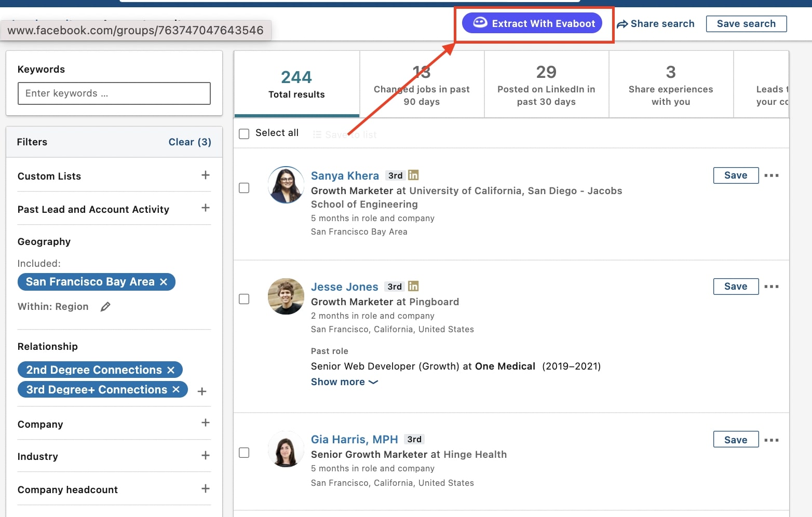
Task: Remove 3rd Degree+ Connections filter
Action: 176,389
